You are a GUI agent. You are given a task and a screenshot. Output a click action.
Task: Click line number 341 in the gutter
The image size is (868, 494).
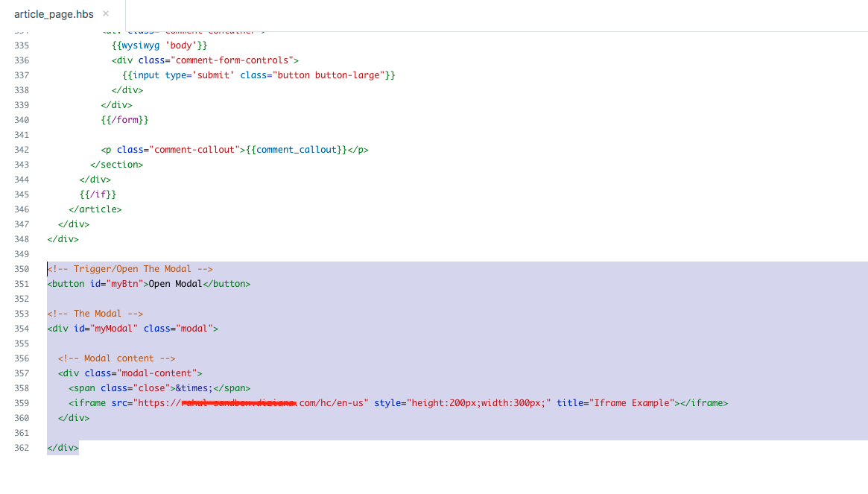(x=22, y=135)
